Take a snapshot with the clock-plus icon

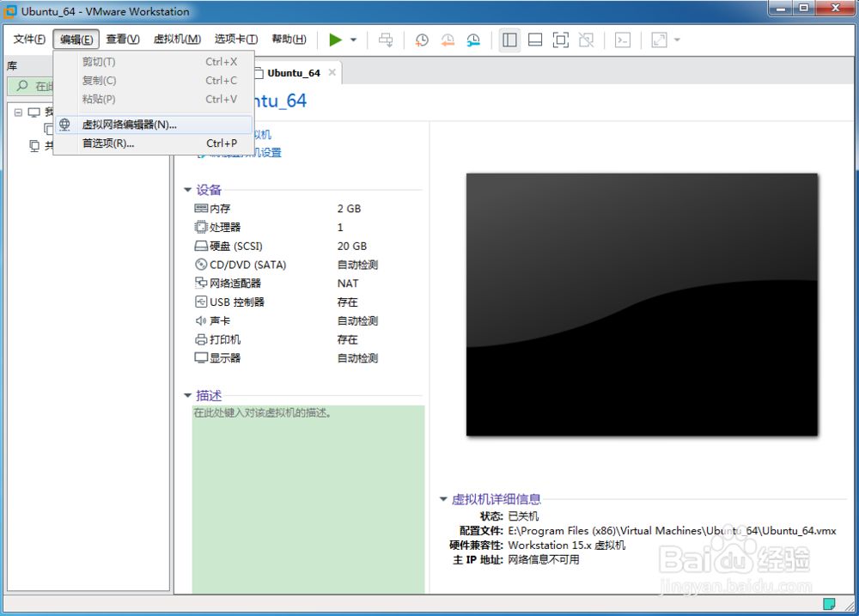[421, 40]
